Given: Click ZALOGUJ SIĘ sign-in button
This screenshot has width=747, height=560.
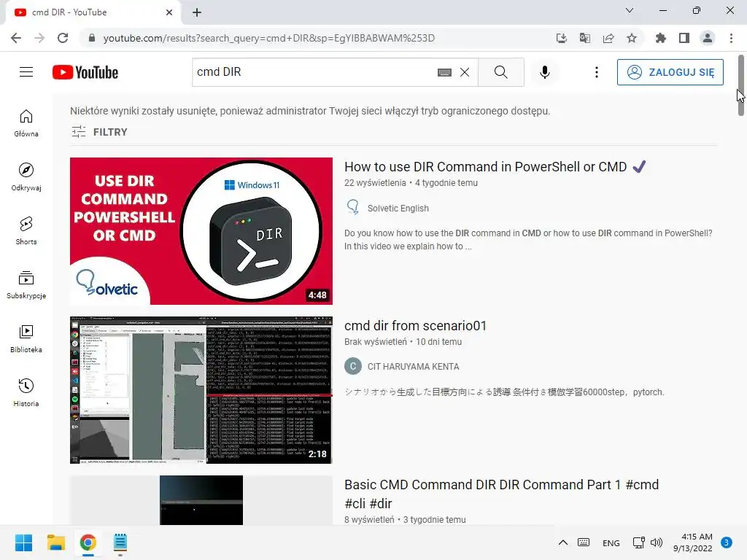Looking at the screenshot, I should pos(670,72).
